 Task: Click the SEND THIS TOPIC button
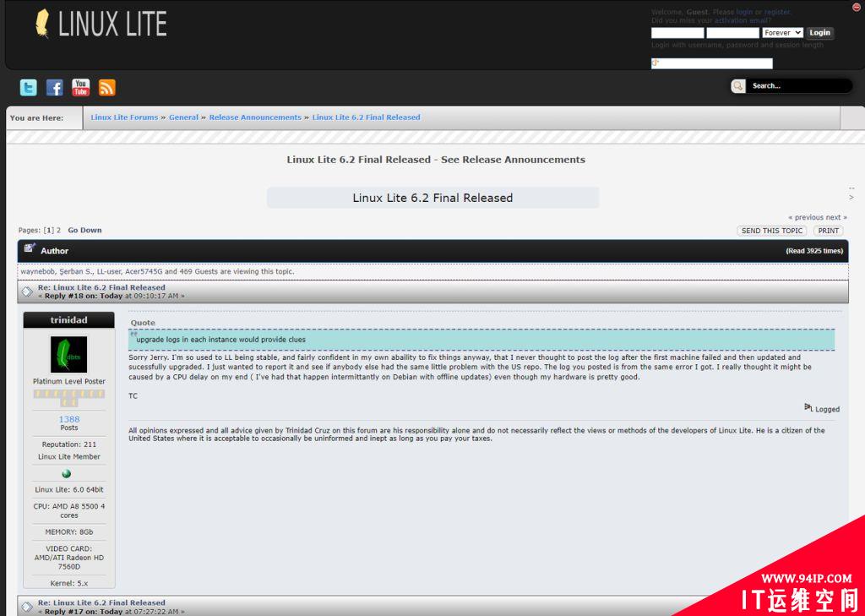click(x=772, y=231)
